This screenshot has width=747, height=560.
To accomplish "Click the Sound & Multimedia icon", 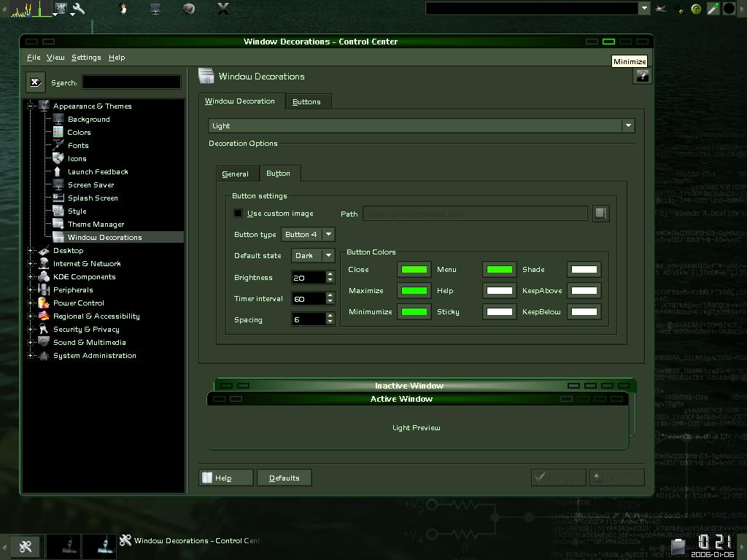I will click(44, 342).
